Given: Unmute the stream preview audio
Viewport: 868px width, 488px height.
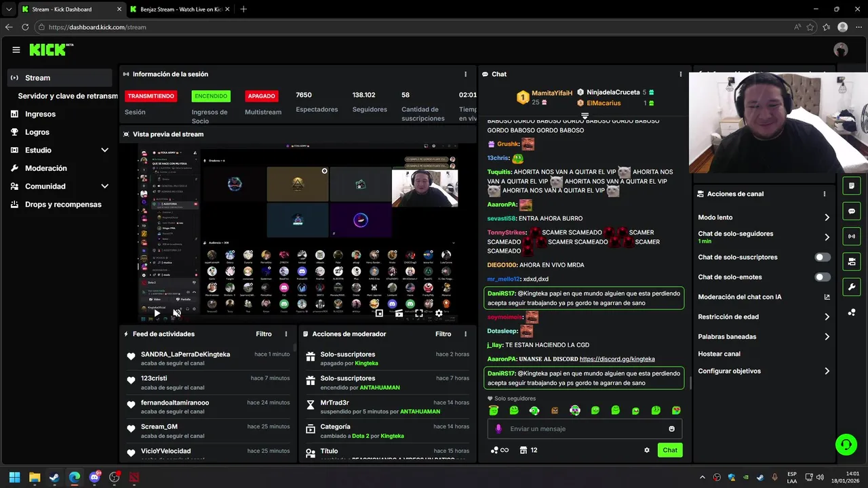Looking at the screenshot, I should click(x=177, y=313).
